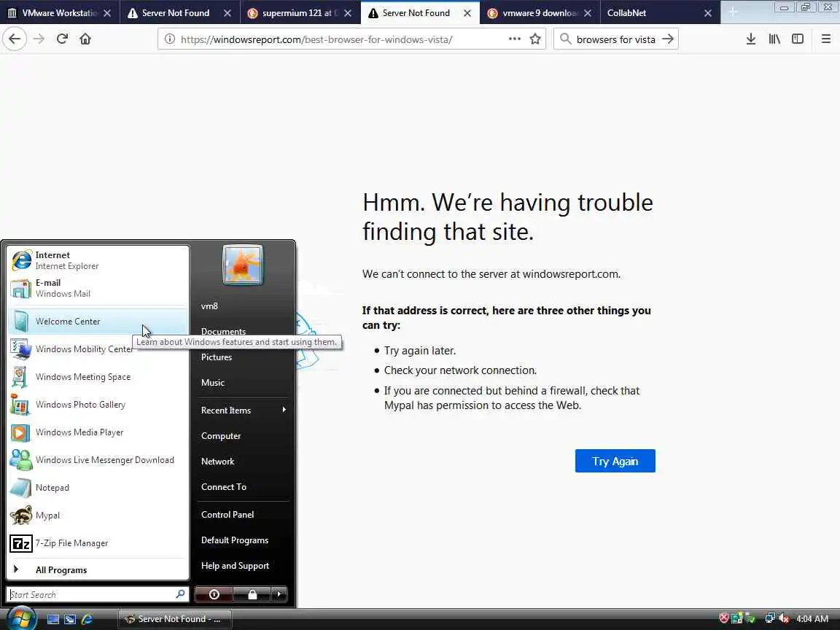Toggle the sidebar view icon
Image resolution: width=840 pixels, height=630 pixels.
[798, 39]
